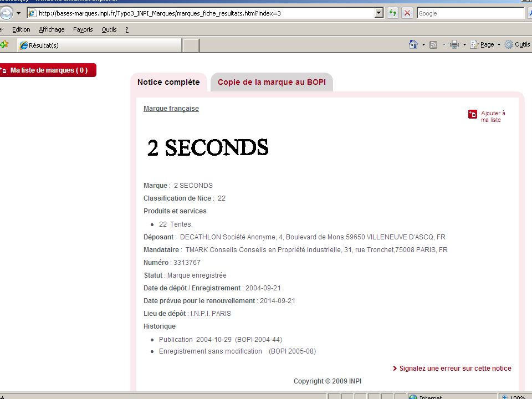Expand the RSS feeds dropdown arrow
The image size is (532, 399).
coord(444,45)
